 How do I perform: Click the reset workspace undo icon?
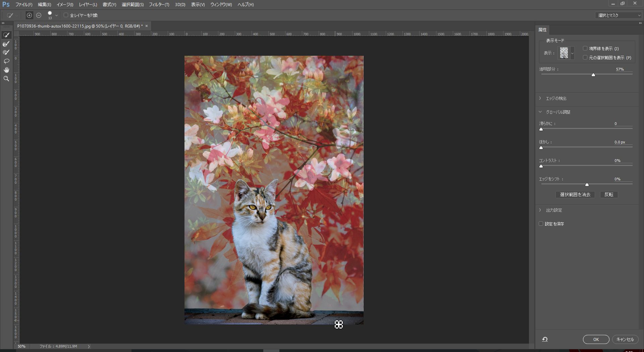(x=545, y=339)
